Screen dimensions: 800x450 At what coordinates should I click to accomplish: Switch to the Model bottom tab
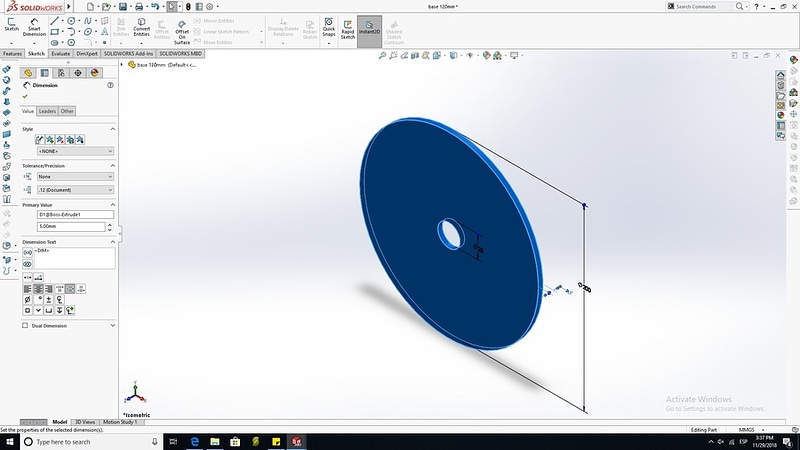[60, 422]
